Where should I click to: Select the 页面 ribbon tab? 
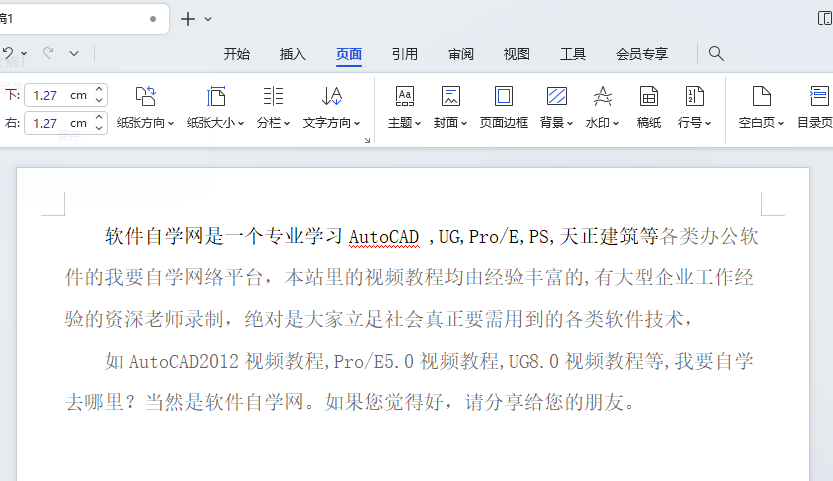click(x=349, y=54)
